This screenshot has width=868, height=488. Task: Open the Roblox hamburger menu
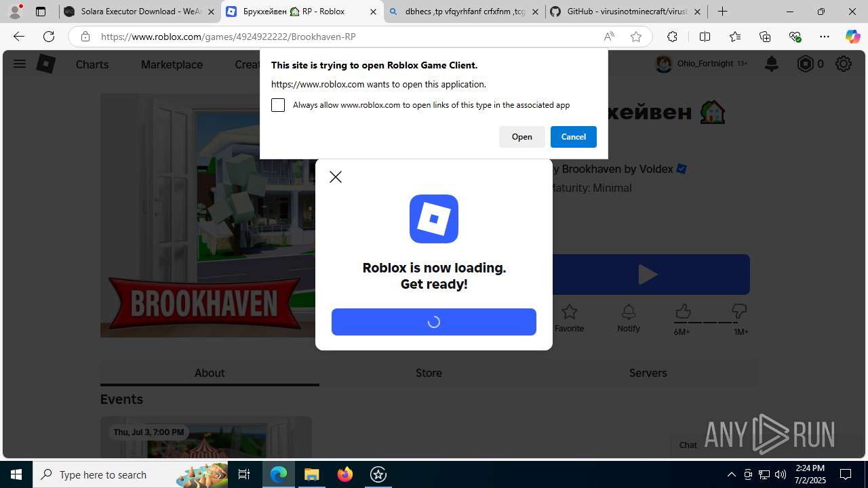pyautogui.click(x=19, y=64)
